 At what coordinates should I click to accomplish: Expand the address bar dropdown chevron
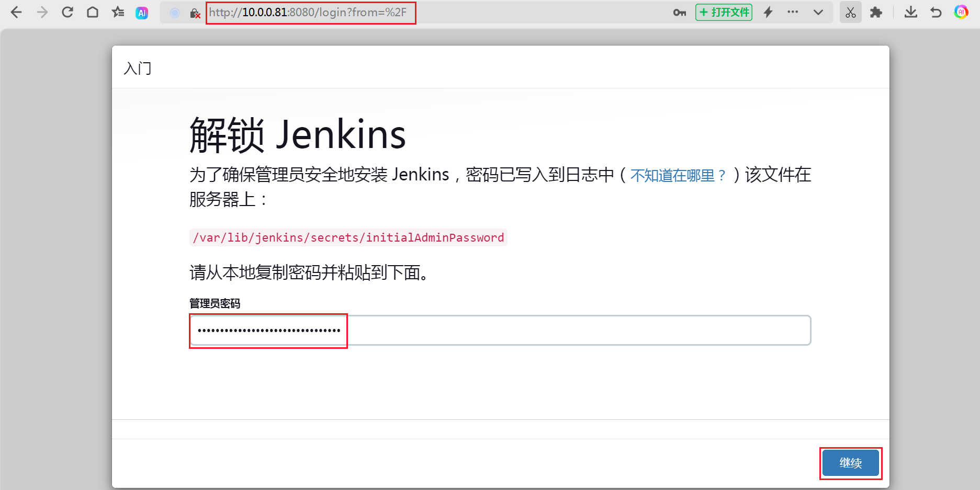[818, 13]
